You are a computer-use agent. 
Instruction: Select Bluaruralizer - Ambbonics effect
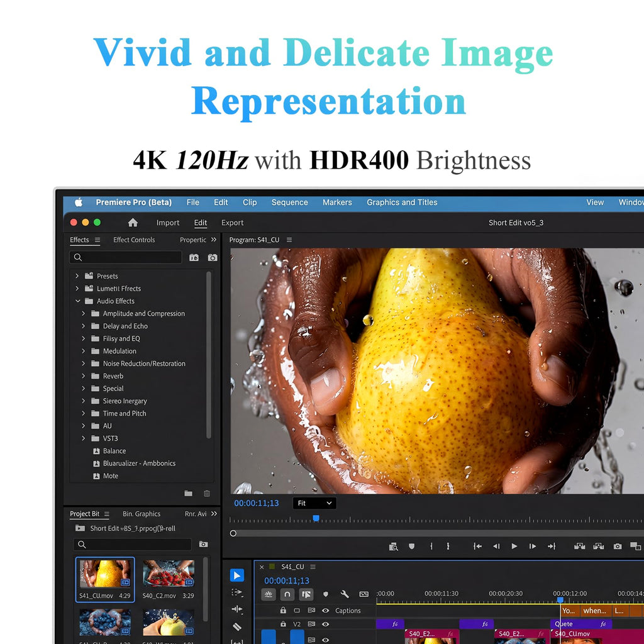[139, 464]
